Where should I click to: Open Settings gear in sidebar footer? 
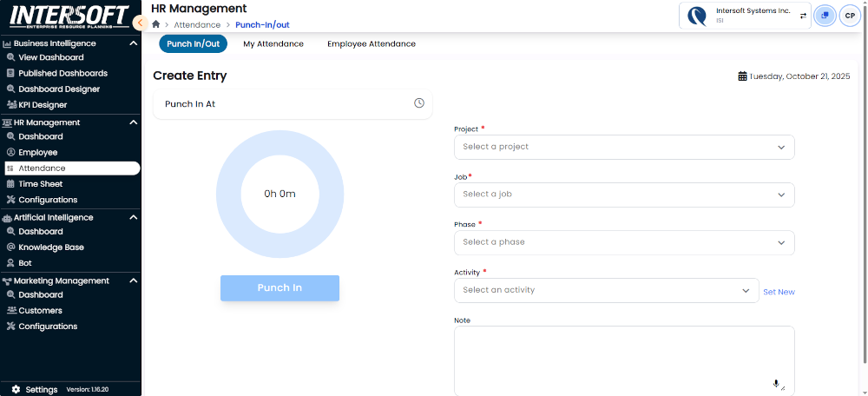point(16,390)
